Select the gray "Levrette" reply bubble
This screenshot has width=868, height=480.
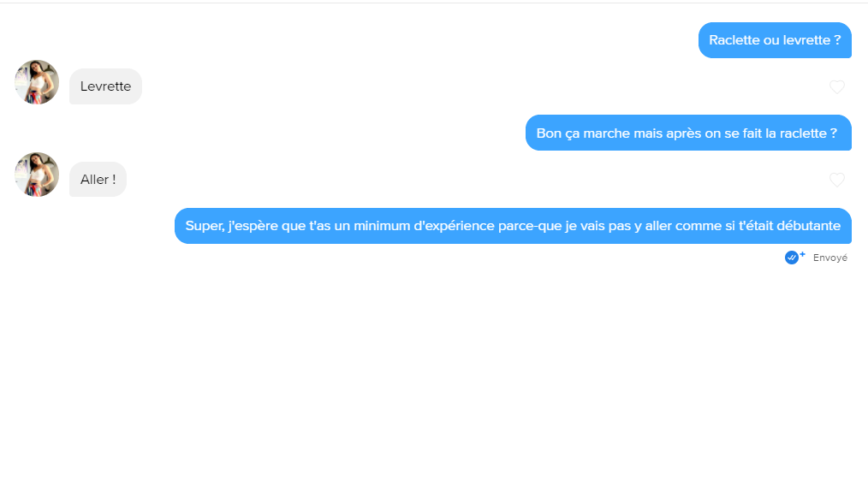(106, 86)
